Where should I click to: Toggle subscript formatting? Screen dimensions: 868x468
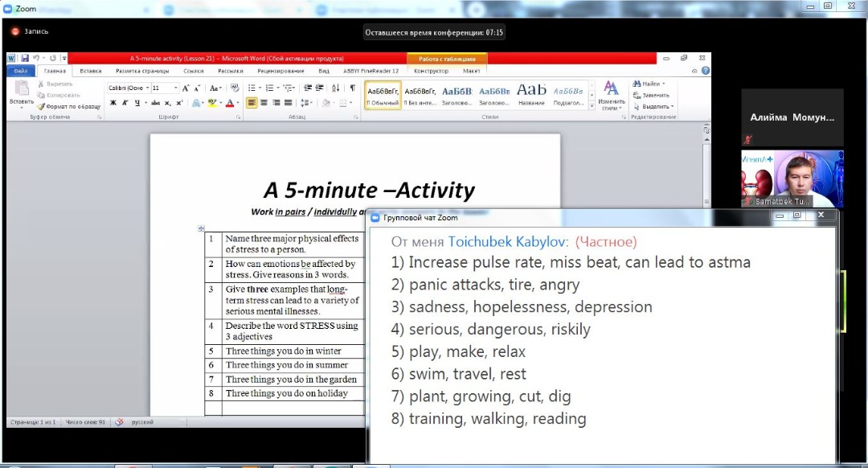coord(168,103)
